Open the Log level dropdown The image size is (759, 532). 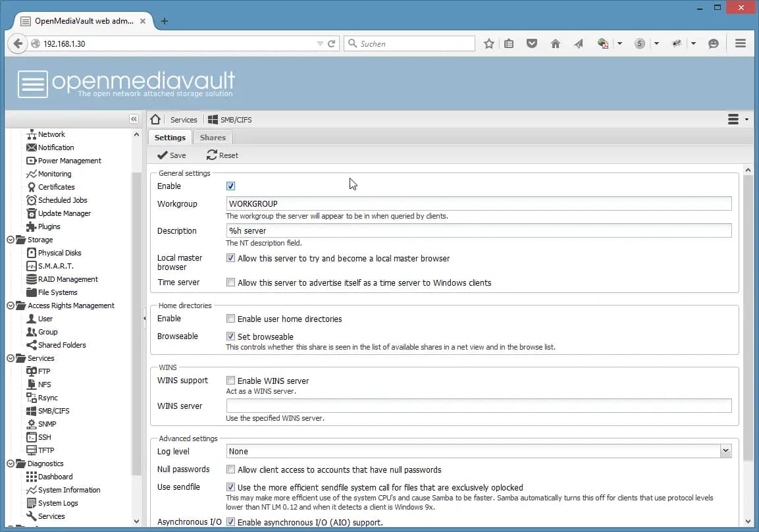point(725,451)
